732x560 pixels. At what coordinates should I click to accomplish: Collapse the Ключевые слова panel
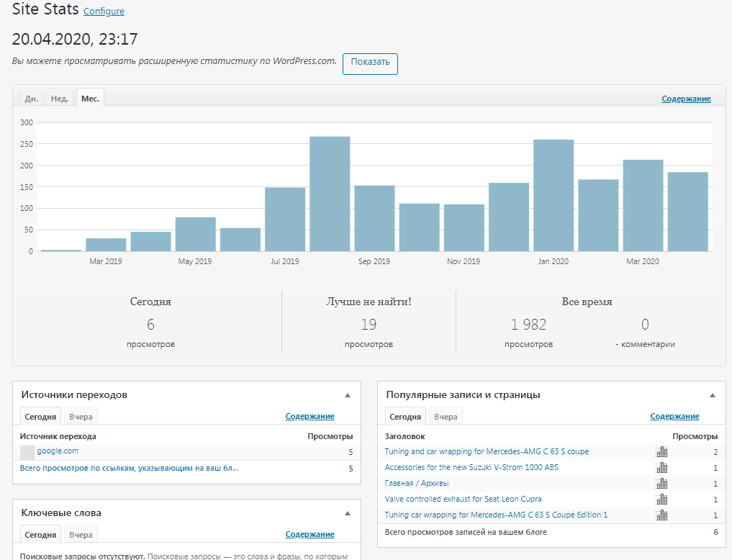coord(348,514)
